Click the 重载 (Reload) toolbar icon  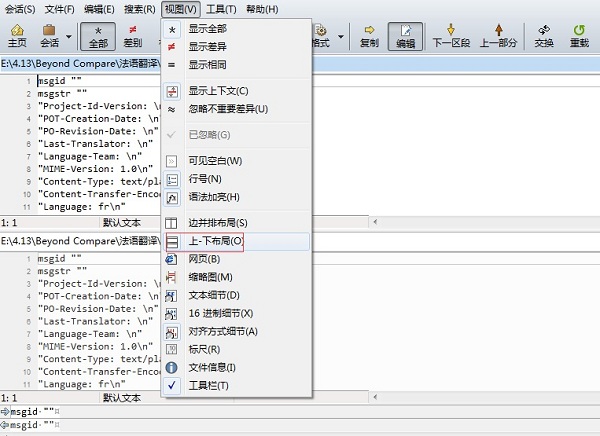pos(579,37)
